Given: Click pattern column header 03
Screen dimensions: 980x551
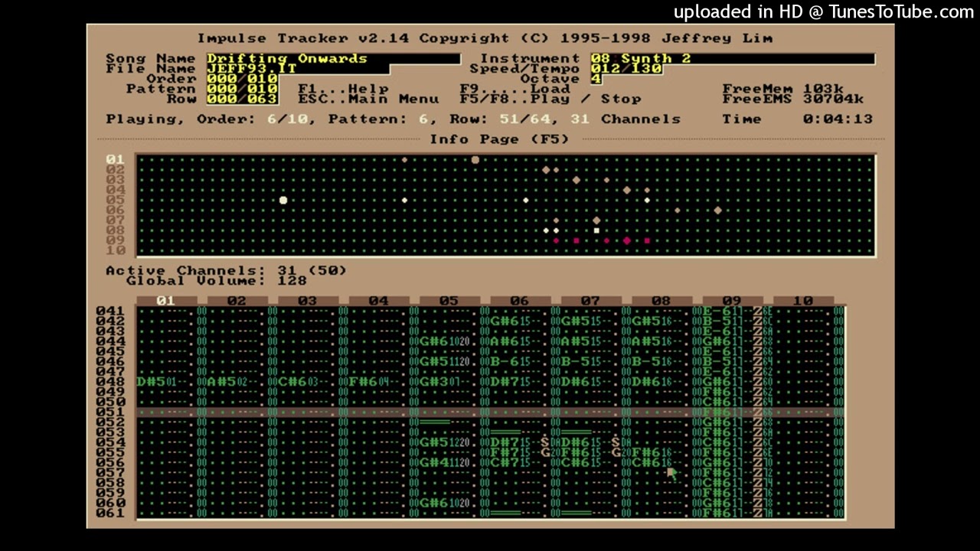Looking at the screenshot, I should click(308, 301).
